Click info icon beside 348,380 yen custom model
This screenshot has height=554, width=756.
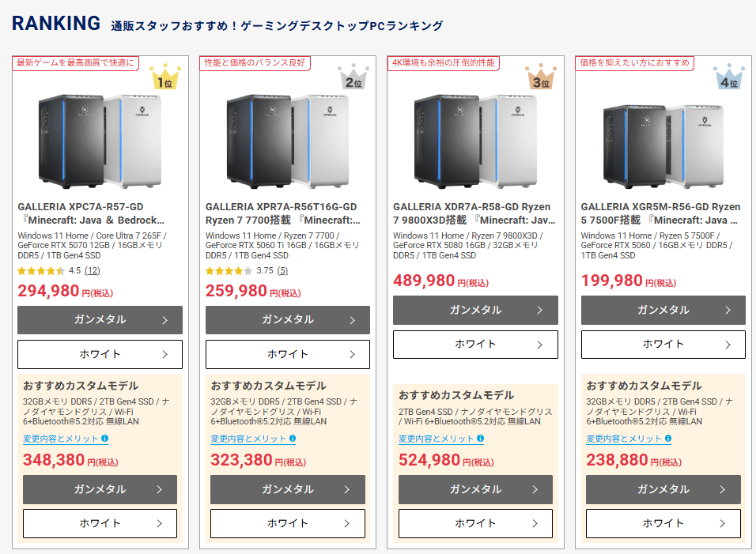point(104,439)
